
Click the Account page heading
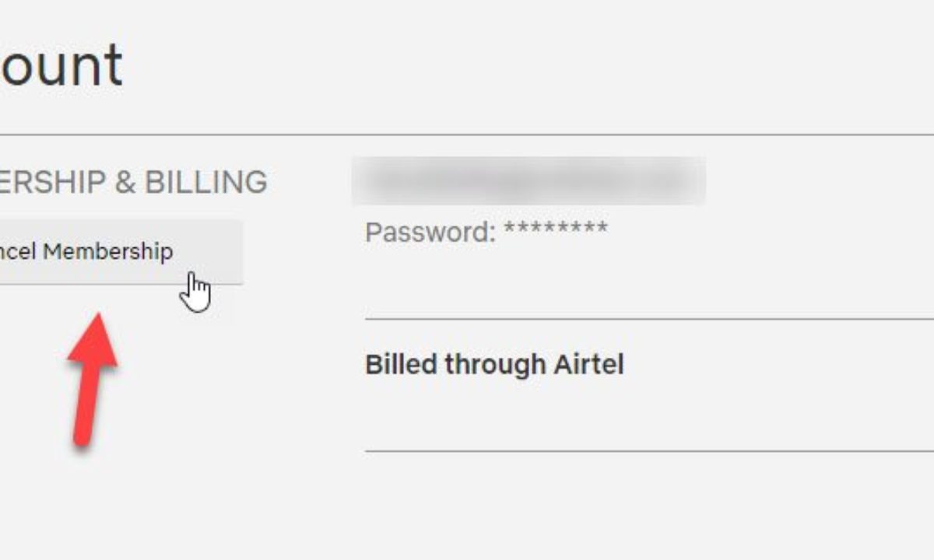[61, 65]
